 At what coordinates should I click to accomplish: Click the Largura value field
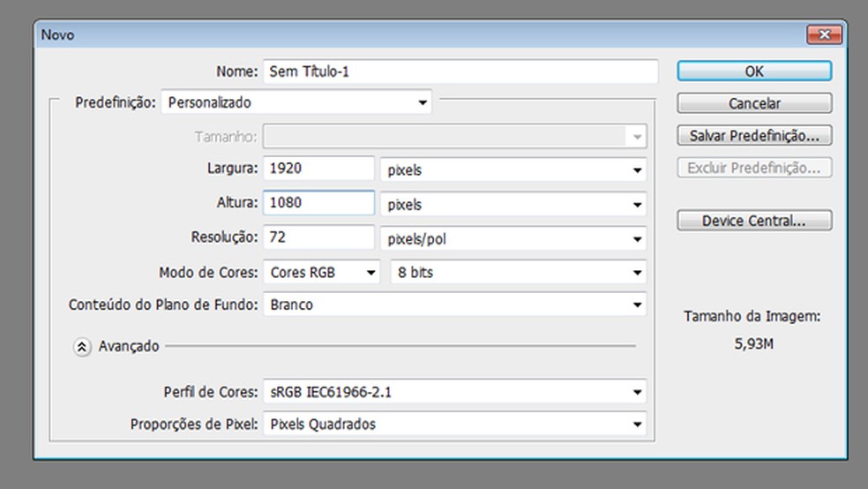click(318, 169)
